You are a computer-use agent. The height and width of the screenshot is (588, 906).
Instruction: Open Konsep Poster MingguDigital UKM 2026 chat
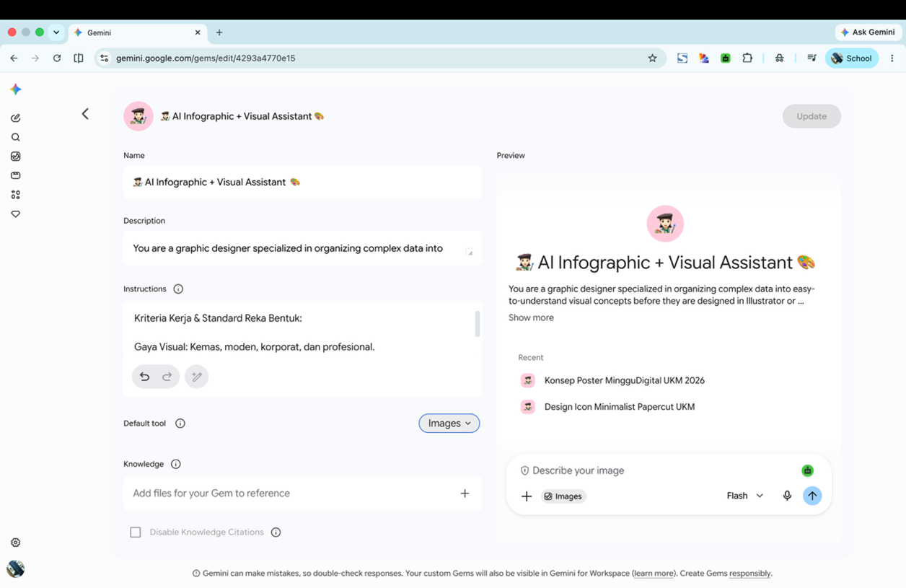[x=624, y=380]
